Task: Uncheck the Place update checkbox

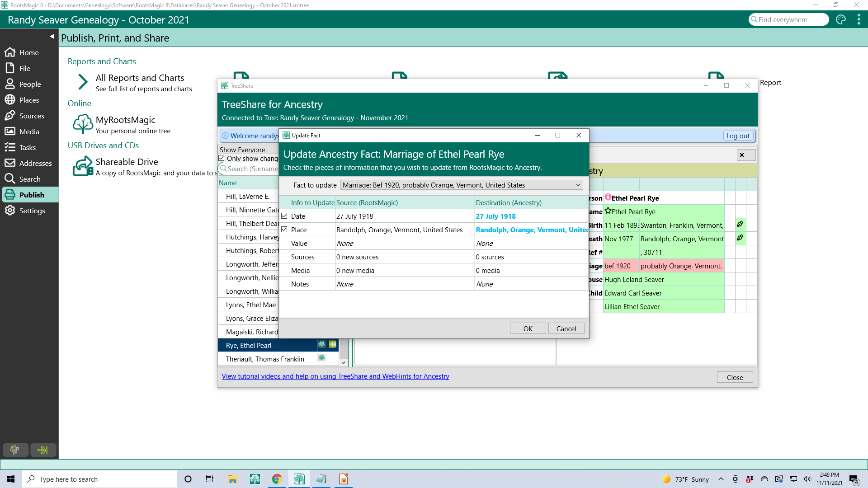Action: point(284,230)
